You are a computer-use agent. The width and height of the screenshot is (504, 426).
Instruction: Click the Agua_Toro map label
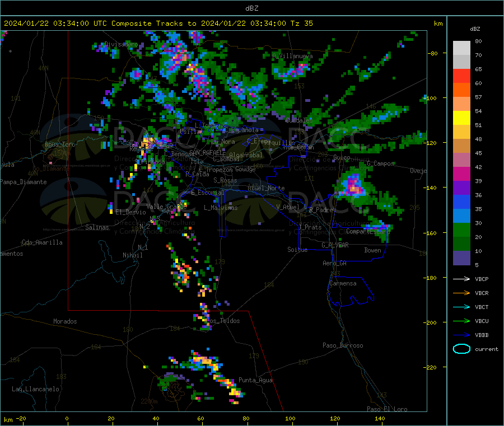[60, 144]
